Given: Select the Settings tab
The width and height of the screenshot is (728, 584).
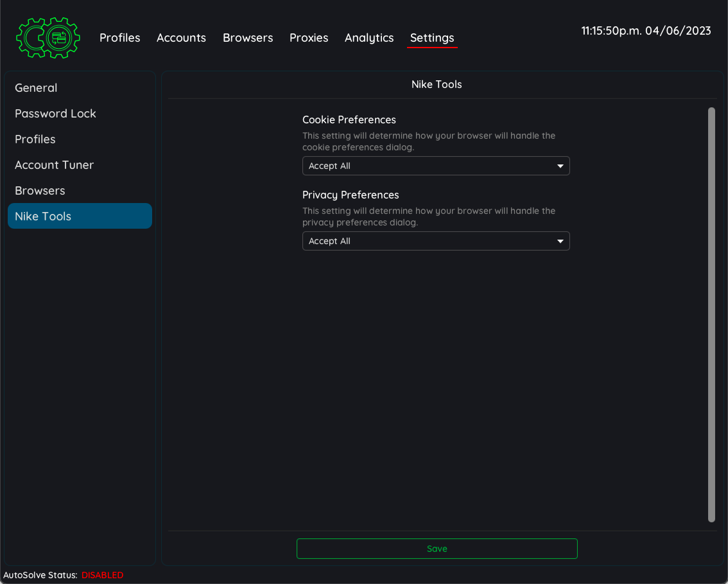Looking at the screenshot, I should coord(432,38).
